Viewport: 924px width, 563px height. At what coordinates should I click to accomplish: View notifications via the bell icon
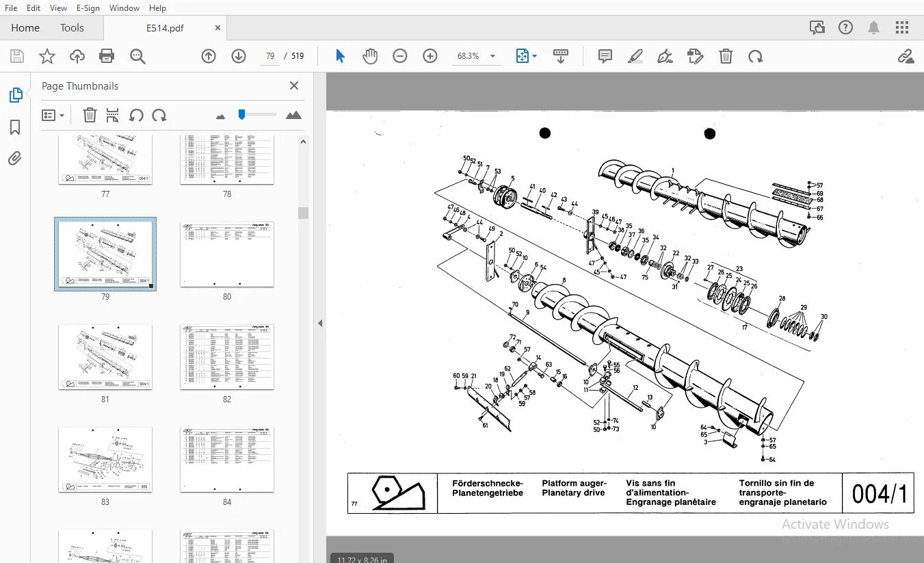(x=873, y=27)
